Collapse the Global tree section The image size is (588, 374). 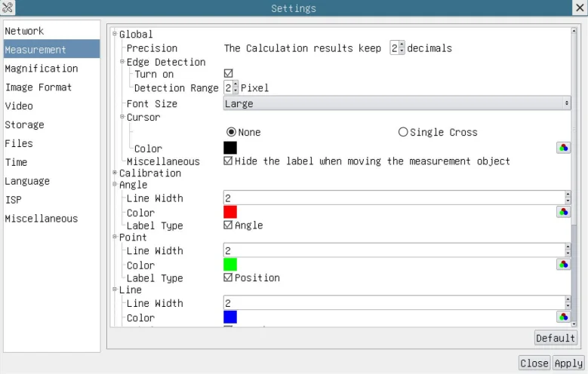pos(115,33)
